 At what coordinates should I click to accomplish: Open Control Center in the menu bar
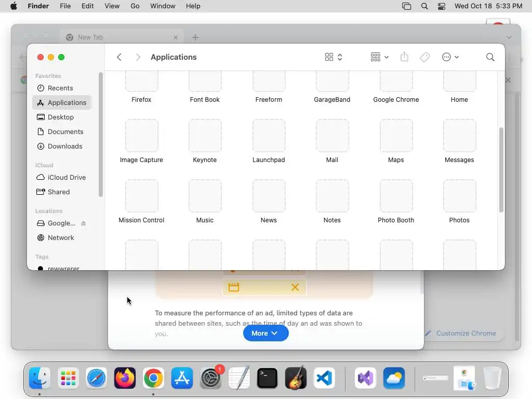click(x=442, y=6)
